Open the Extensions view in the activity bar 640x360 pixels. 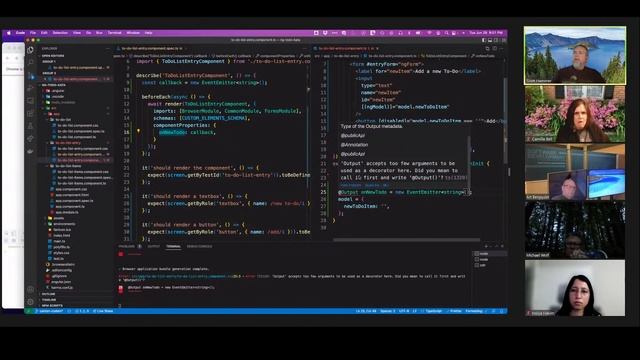[x=31, y=113]
